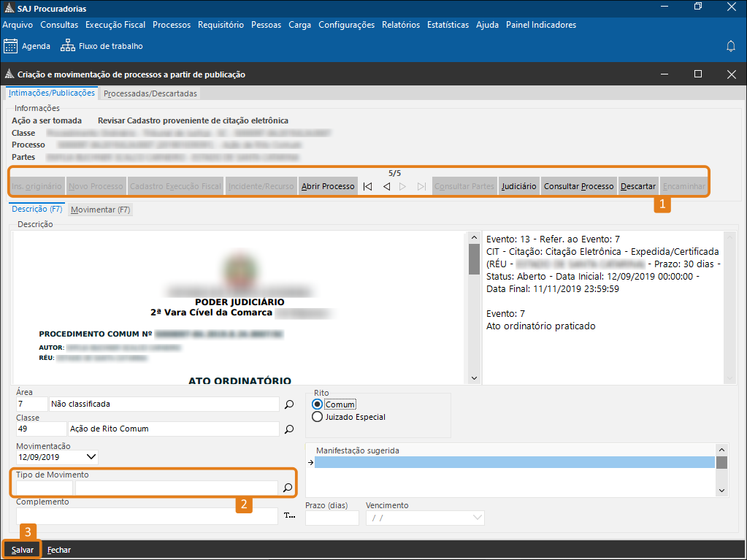Click the document preview scroll up arrow
Screen dimensions: 747x560
coord(474,237)
